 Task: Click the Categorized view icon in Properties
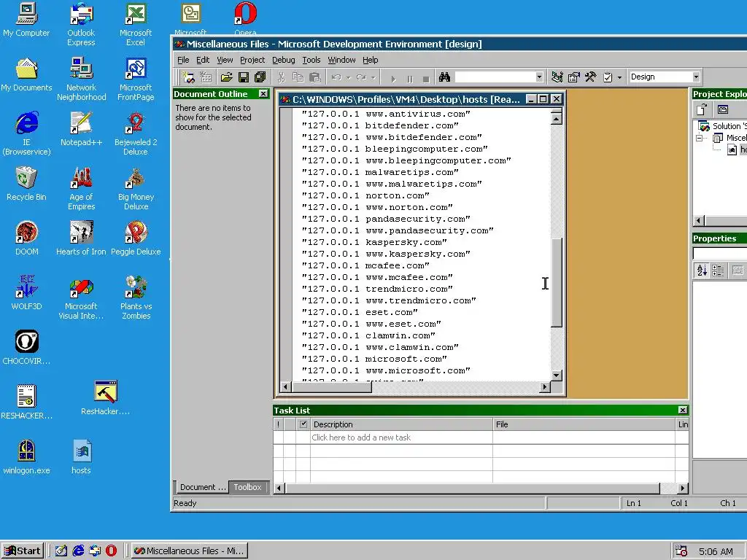(718, 271)
